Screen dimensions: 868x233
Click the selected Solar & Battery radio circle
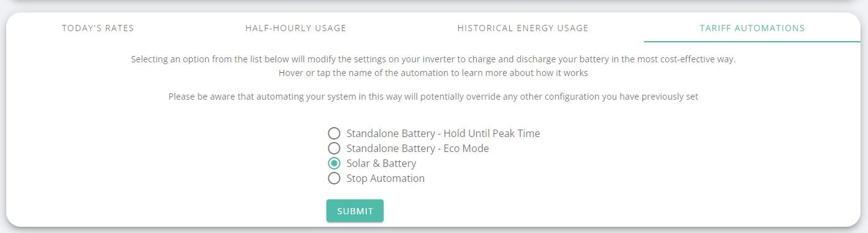tap(334, 163)
